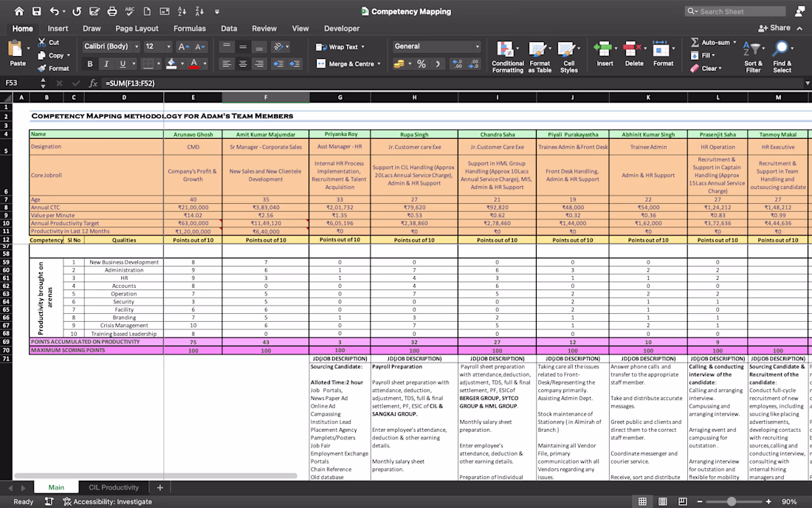Increase font size with the larger A icon
812x508 pixels.
coord(183,47)
